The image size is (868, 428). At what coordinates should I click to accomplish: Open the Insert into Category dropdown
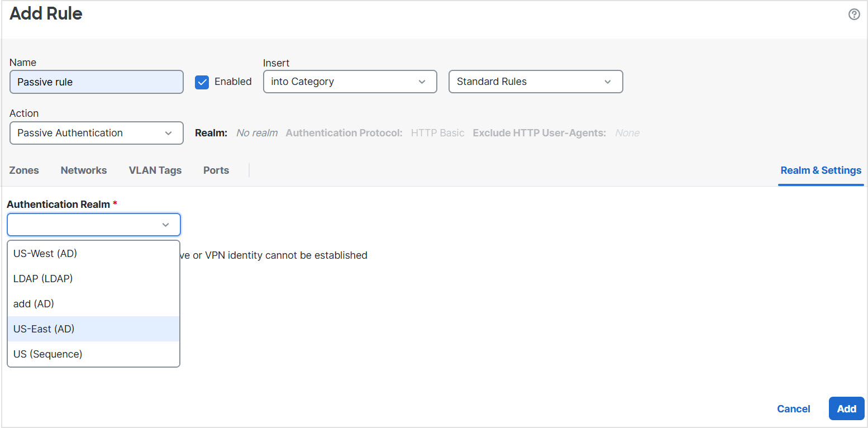pyautogui.click(x=350, y=82)
